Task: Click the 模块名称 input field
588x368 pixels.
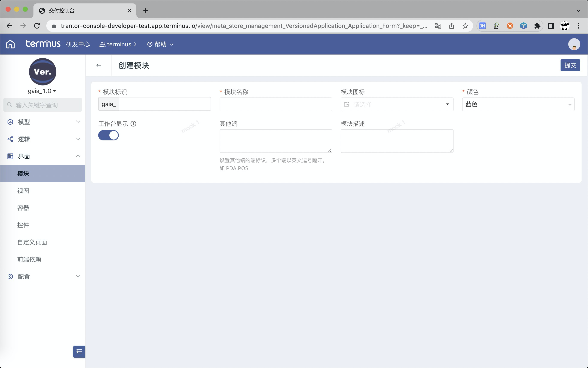Action: [x=275, y=104]
